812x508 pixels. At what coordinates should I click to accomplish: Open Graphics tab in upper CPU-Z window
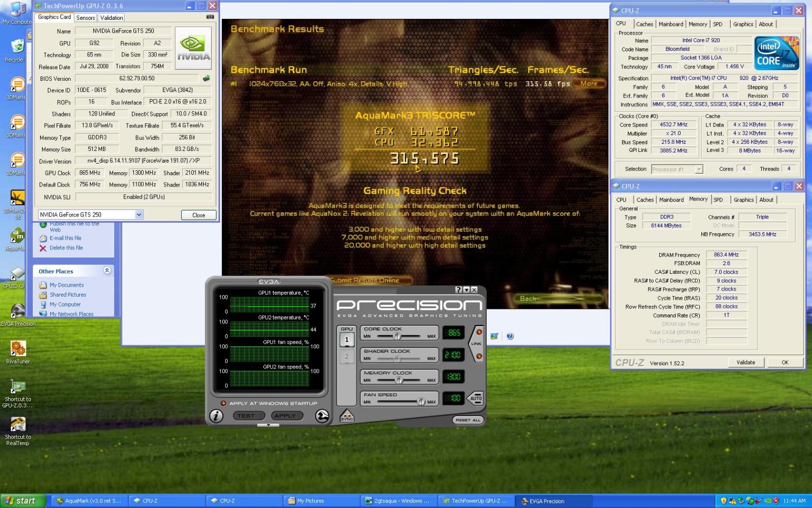(743, 24)
